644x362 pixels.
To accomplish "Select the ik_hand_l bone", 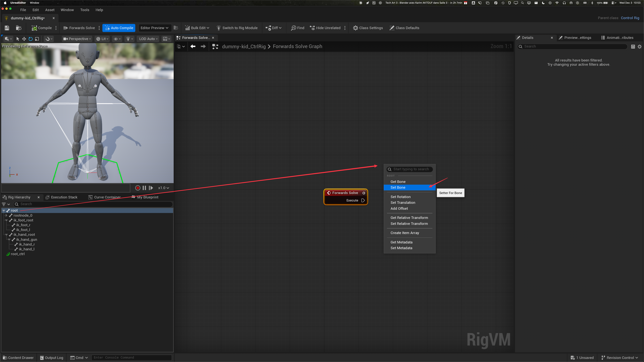I will (x=27, y=249).
